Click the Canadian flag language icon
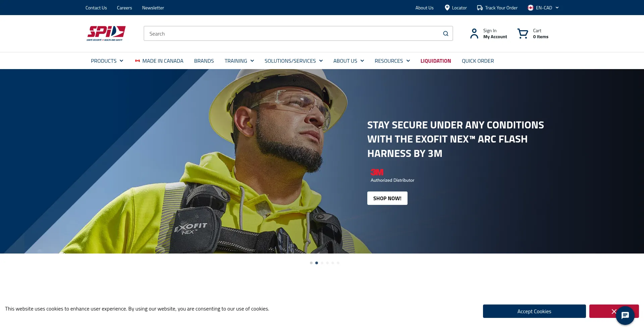This screenshot has height=333, width=644. (x=530, y=8)
